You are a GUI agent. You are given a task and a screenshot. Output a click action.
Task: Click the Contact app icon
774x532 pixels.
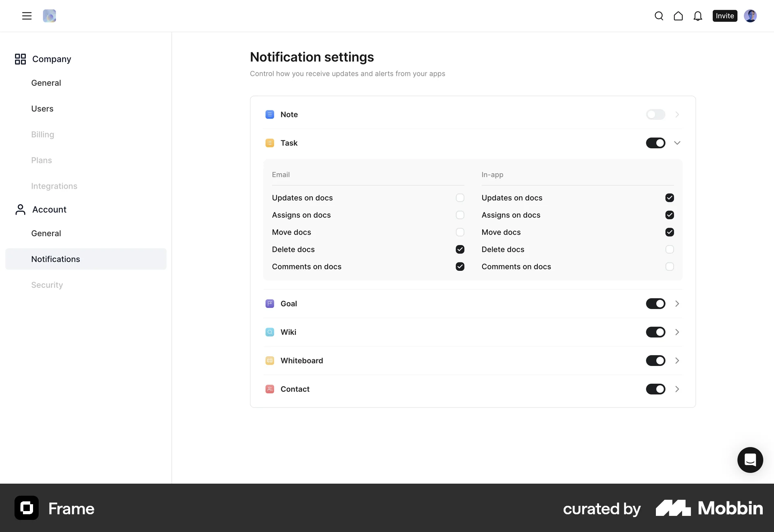coord(270,389)
